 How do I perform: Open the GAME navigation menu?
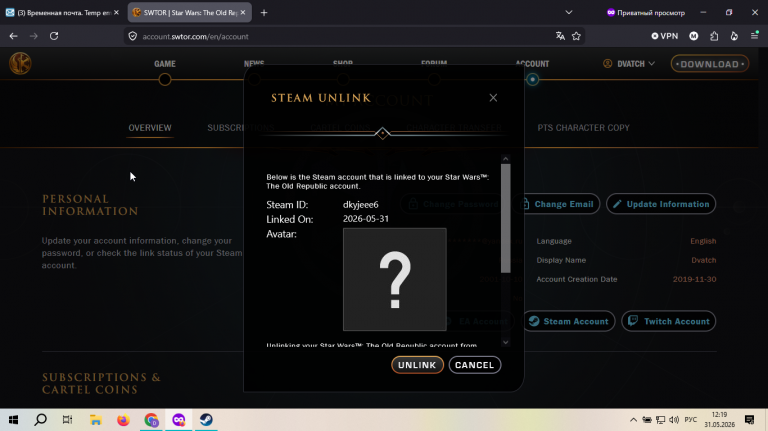pyautogui.click(x=165, y=64)
